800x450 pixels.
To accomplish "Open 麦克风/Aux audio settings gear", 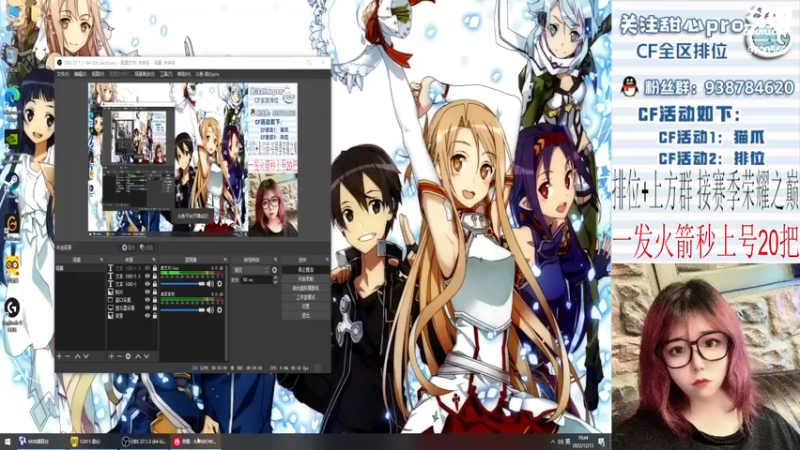I will (219, 284).
